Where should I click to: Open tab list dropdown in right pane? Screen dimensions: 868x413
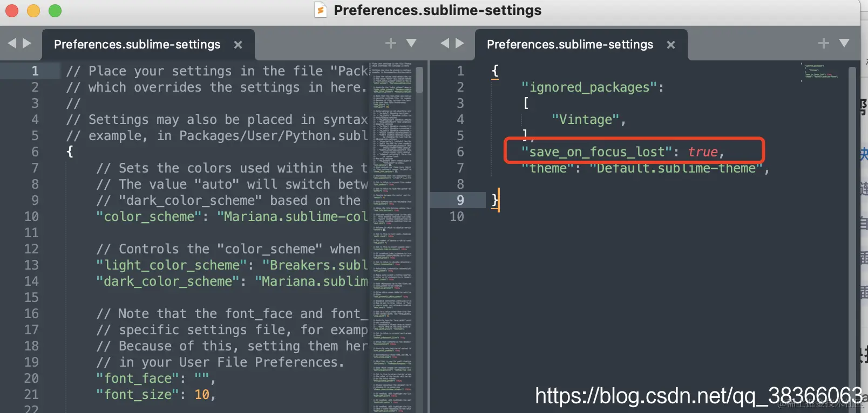(x=844, y=43)
